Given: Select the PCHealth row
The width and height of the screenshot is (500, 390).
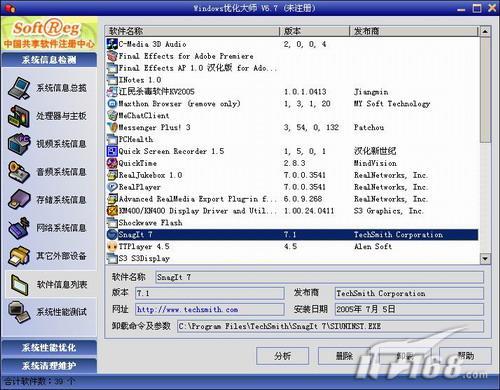Looking at the screenshot, I should point(292,139).
